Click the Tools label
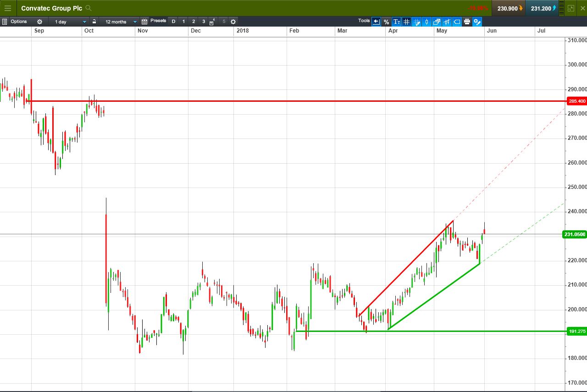This screenshot has width=587, height=392. click(364, 21)
